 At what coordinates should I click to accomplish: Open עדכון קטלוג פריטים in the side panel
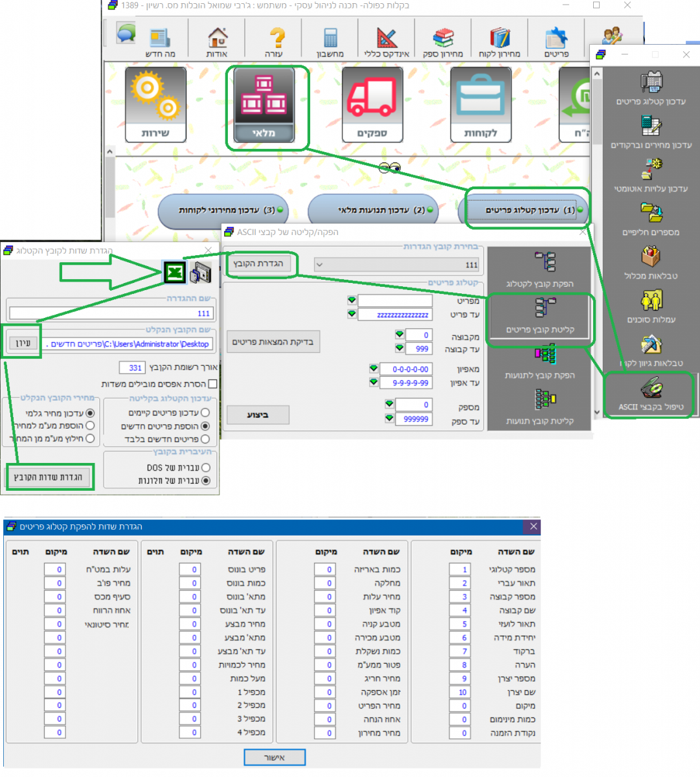pos(651,89)
